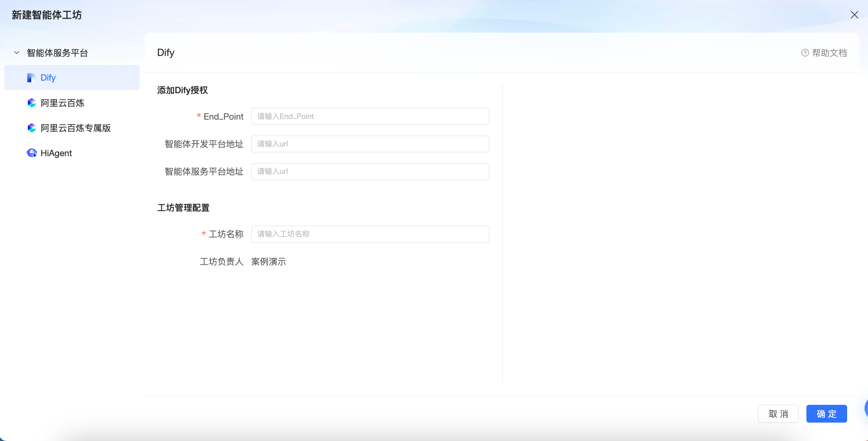
Task: Click the Dify panel title
Action: (166, 53)
